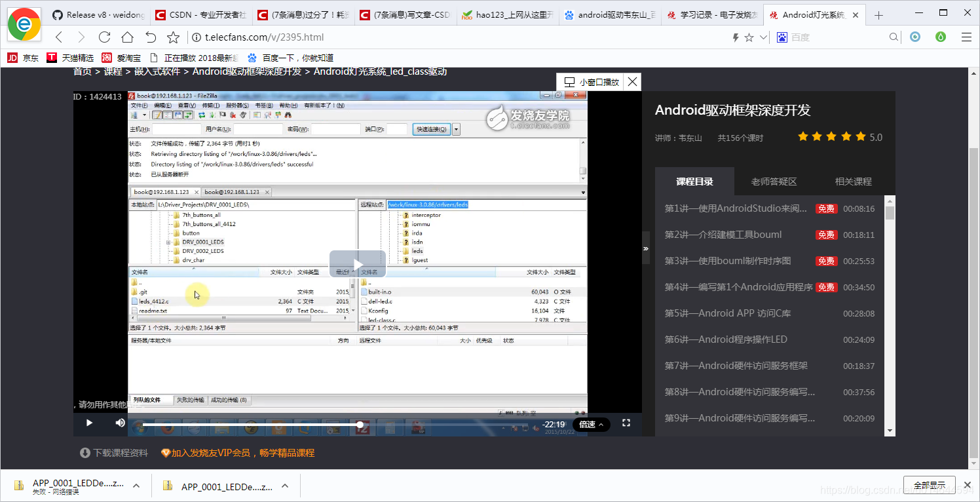Image resolution: width=980 pixels, height=502 pixels.
Task: Open the 京东 bookmark
Action: coord(23,58)
